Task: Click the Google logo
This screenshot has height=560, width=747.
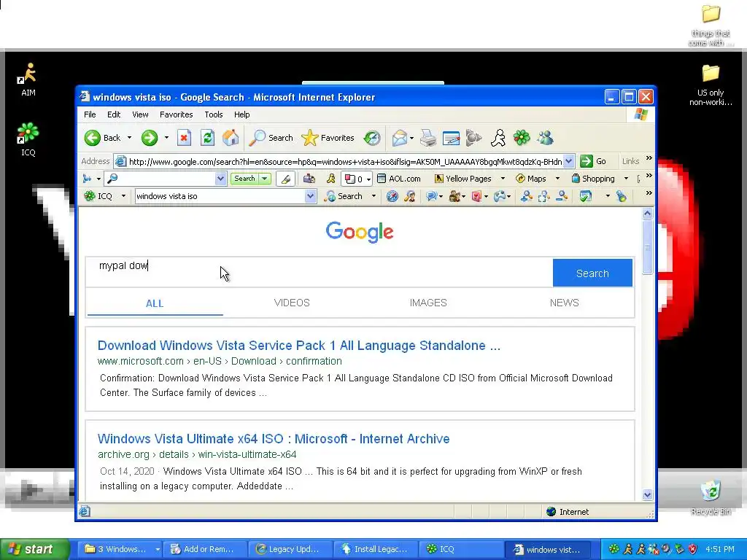Action: [x=360, y=232]
